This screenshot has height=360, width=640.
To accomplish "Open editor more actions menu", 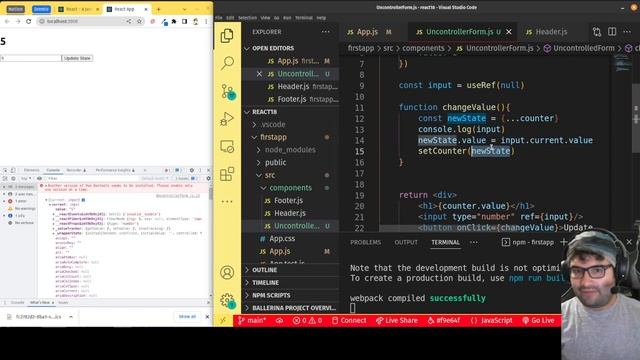I will pyautogui.click(x=627, y=32).
